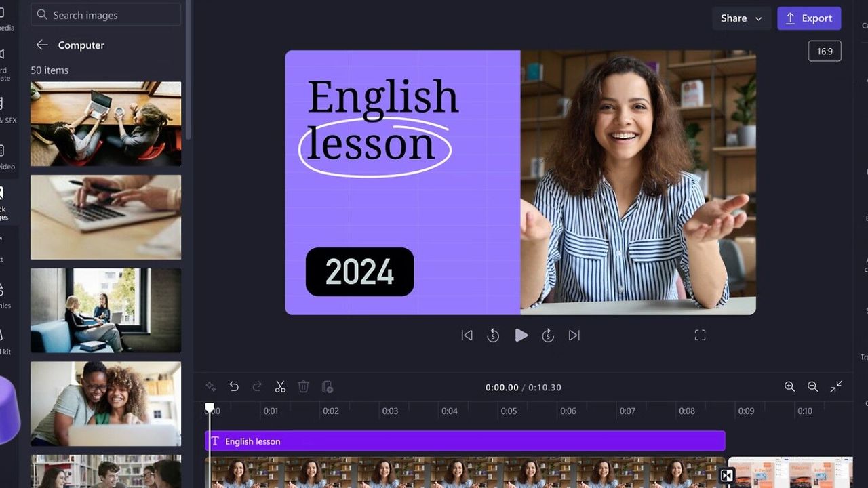This screenshot has width=868, height=488.
Task: Click the Export button
Action: [x=809, y=18]
